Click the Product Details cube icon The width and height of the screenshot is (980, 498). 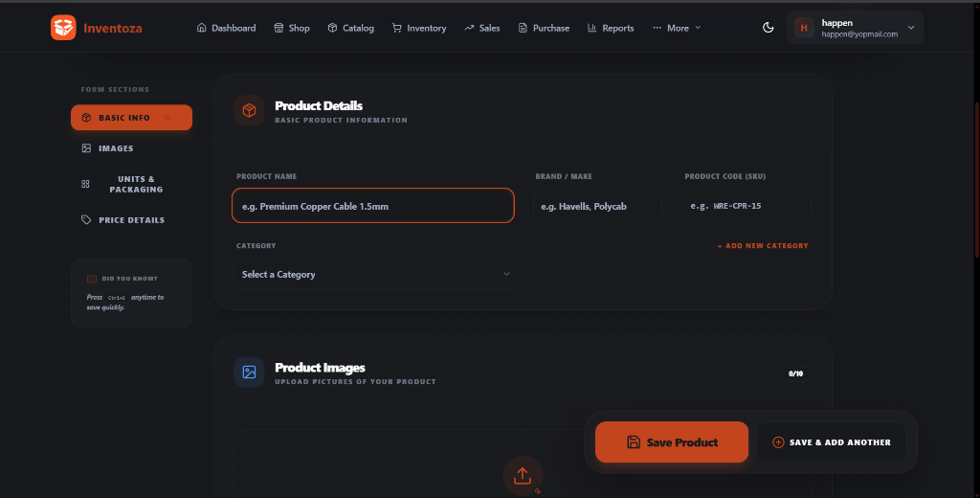pos(249,111)
